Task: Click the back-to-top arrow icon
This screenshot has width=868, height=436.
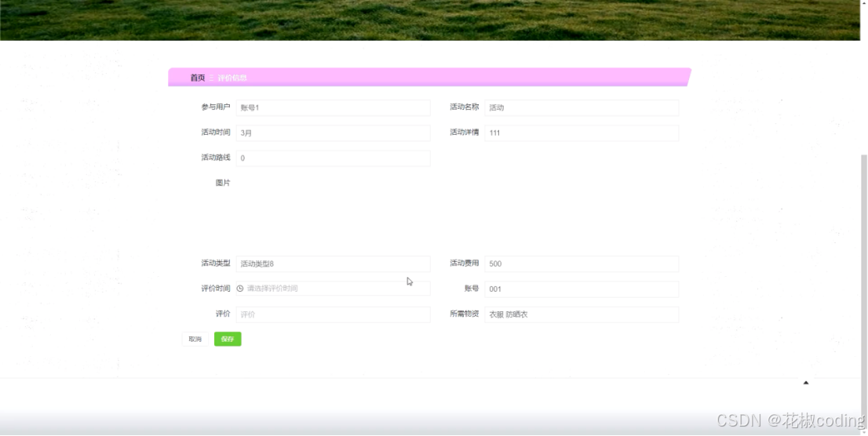Action: point(806,383)
